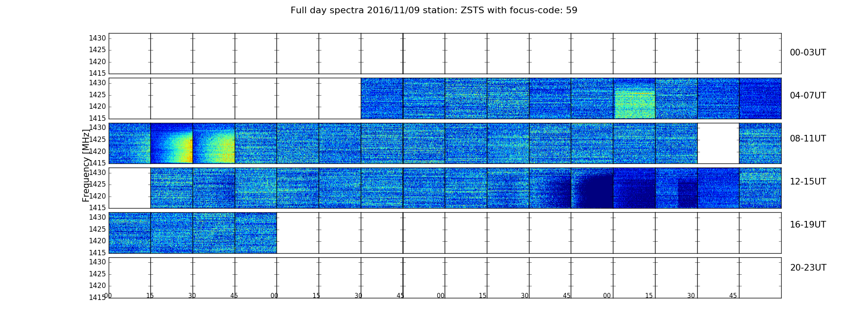Click the 1430 tick in the 00-03UT row

(x=98, y=38)
